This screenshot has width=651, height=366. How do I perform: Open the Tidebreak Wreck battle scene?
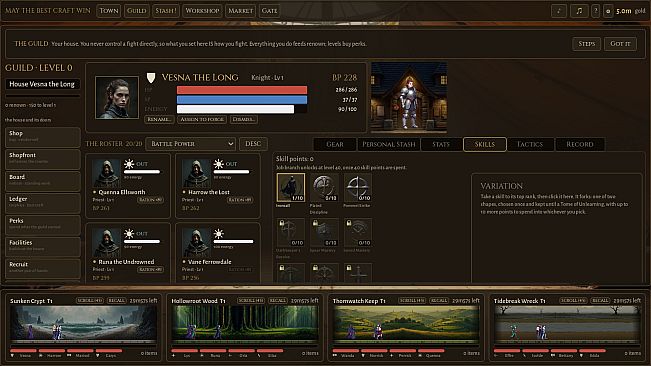pyautogui.click(x=567, y=325)
